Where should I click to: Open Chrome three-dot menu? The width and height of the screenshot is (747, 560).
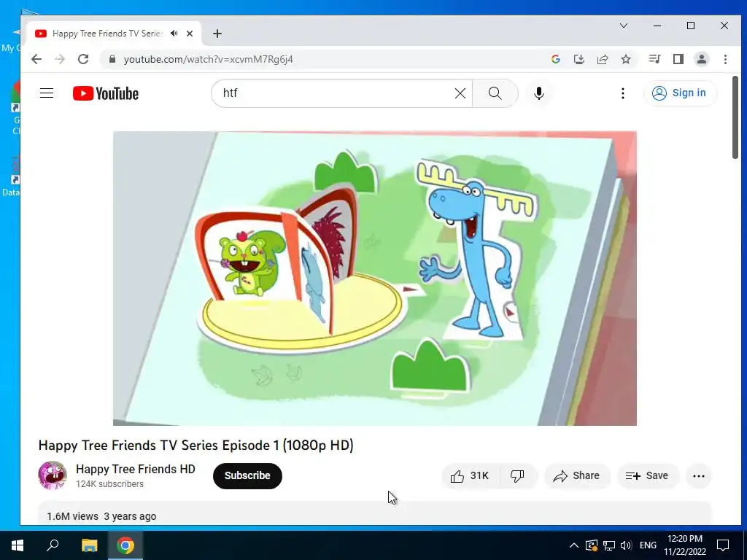725,59
